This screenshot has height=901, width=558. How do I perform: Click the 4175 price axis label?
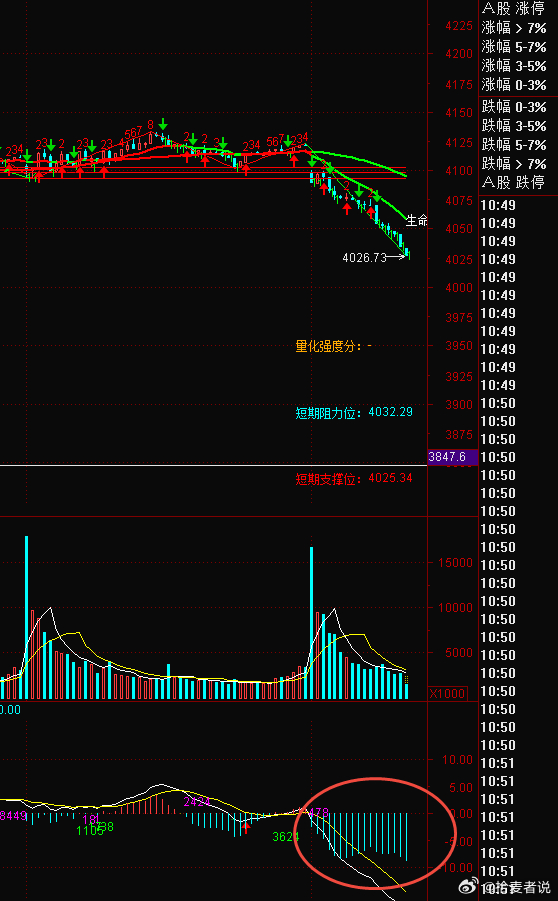[459, 84]
